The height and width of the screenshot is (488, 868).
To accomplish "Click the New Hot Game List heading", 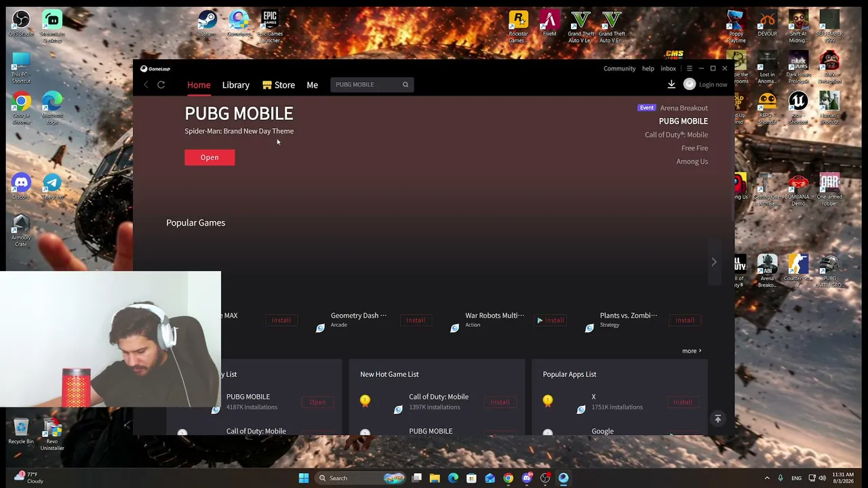I will (389, 374).
